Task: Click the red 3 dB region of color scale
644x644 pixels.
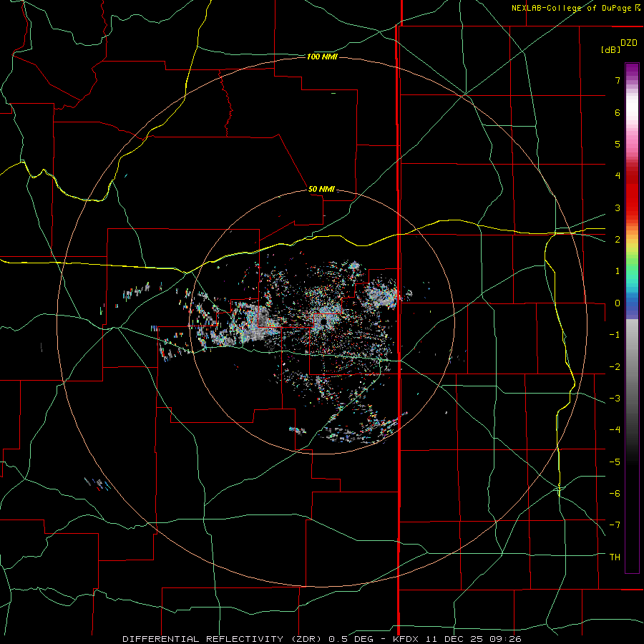Action: pyautogui.click(x=632, y=208)
